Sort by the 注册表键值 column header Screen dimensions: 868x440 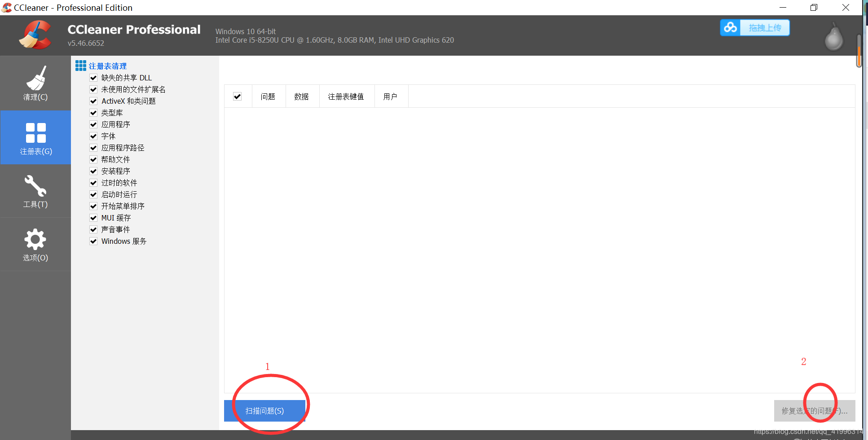[347, 96]
